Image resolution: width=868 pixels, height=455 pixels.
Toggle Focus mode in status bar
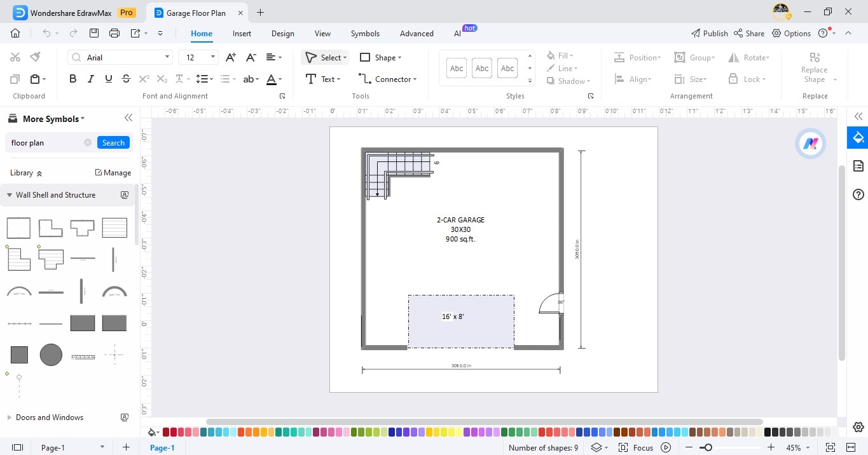(x=636, y=447)
